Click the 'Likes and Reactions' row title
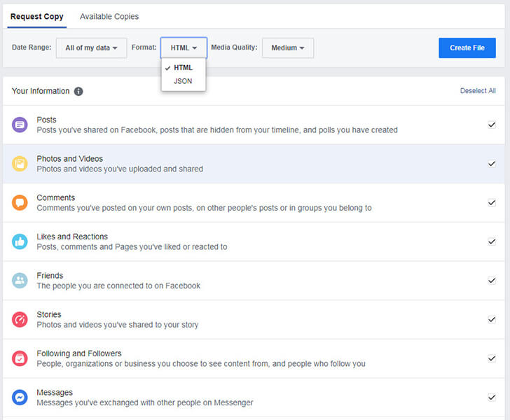510x420 pixels. point(72,237)
